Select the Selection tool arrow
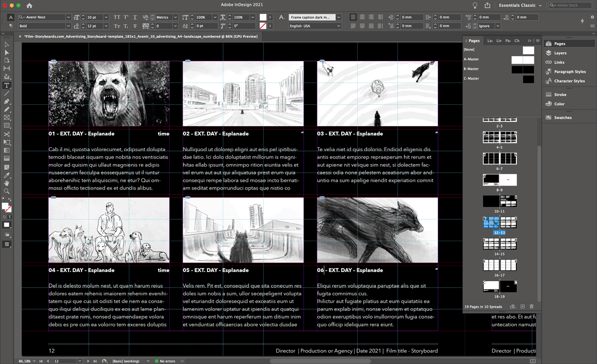This screenshot has height=364, width=597. coord(7,44)
